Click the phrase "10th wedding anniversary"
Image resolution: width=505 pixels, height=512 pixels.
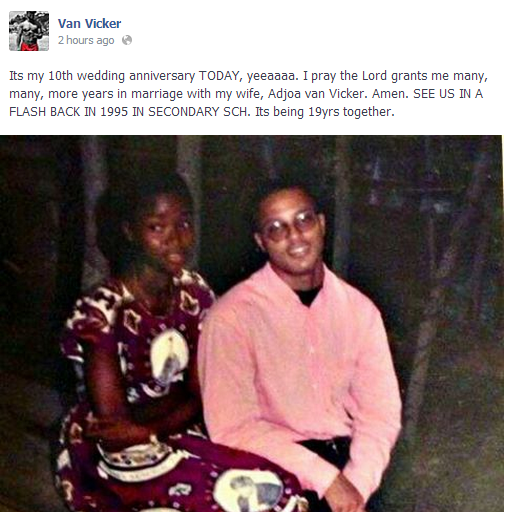coord(122,76)
